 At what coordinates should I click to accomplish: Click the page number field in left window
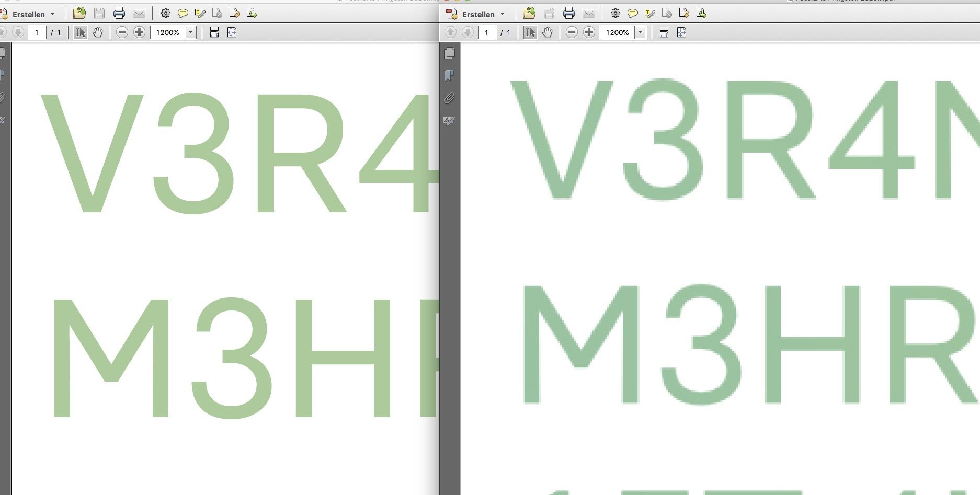coord(37,32)
